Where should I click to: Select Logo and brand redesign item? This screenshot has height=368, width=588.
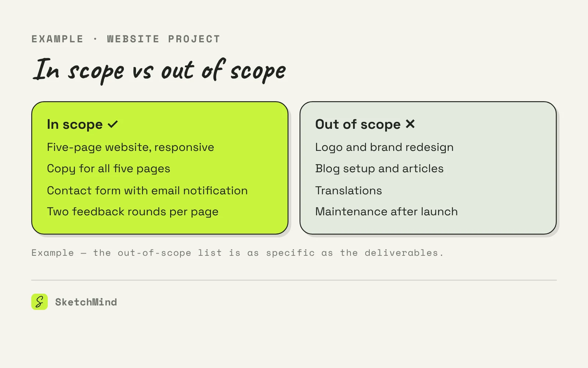click(384, 147)
